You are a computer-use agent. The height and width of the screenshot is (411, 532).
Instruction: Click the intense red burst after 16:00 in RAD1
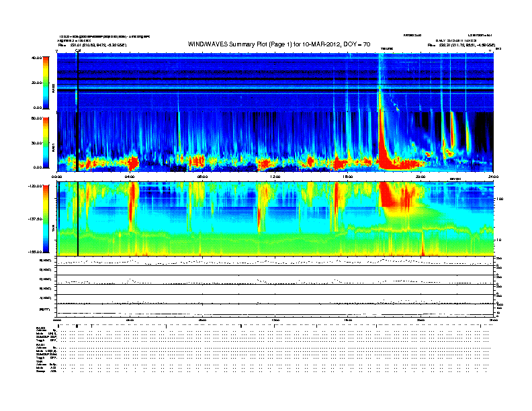point(383,142)
